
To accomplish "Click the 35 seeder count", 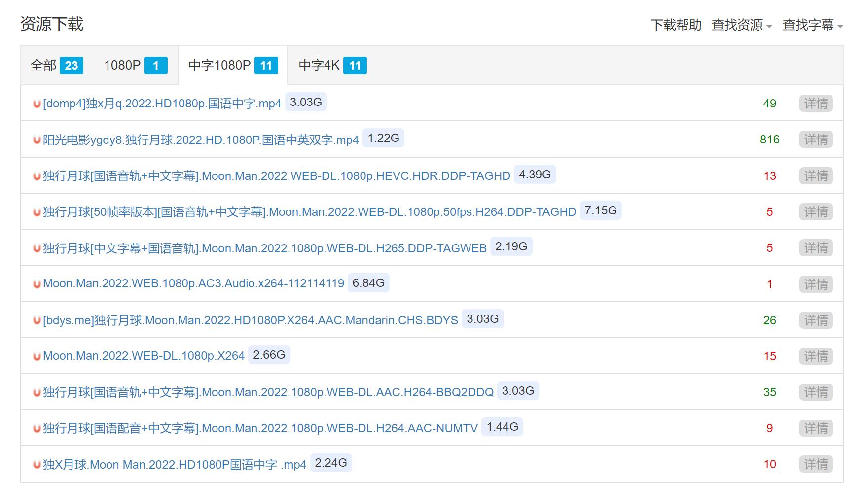I will click(770, 392).
